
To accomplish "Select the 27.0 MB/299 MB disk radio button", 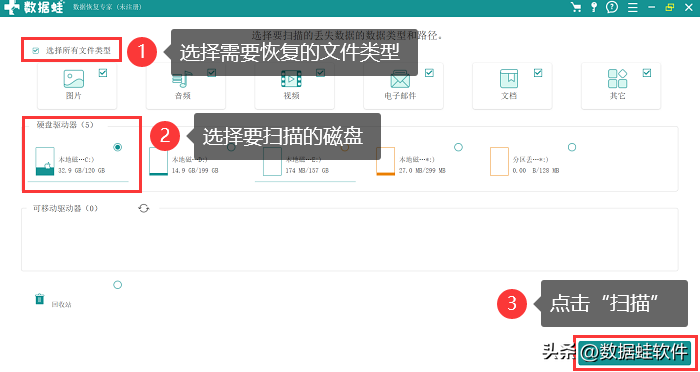I will tap(458, 147).
